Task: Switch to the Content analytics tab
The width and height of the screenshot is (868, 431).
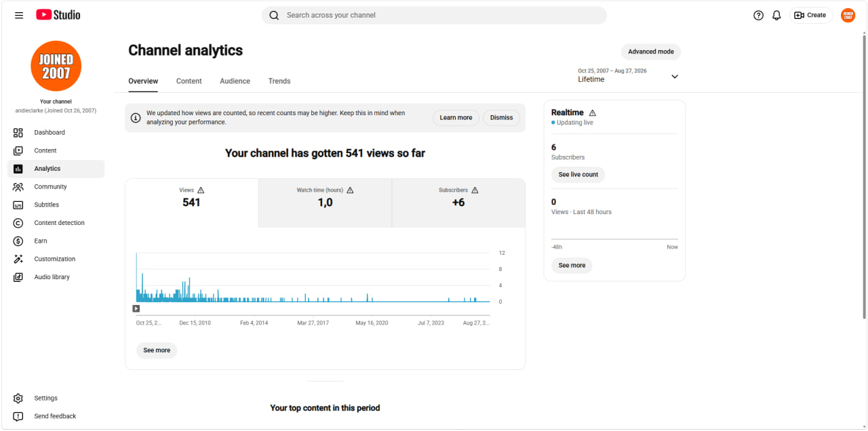Action: point(189,81)
